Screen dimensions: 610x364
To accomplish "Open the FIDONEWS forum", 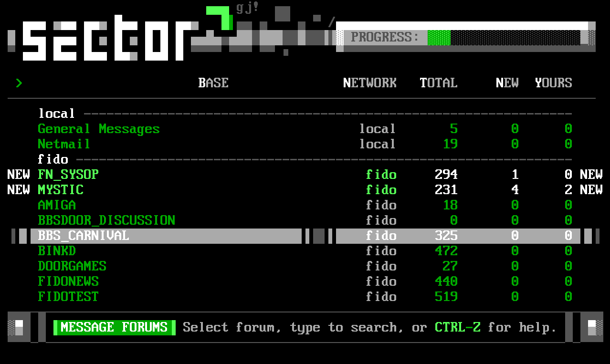I will pyautogui.click(x=68, y=281).
